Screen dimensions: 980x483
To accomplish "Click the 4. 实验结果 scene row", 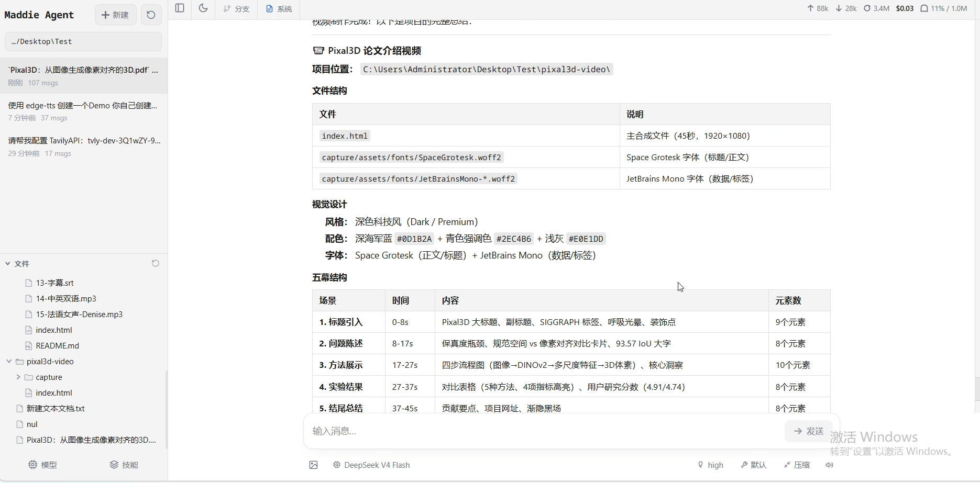I will [571, 387].
